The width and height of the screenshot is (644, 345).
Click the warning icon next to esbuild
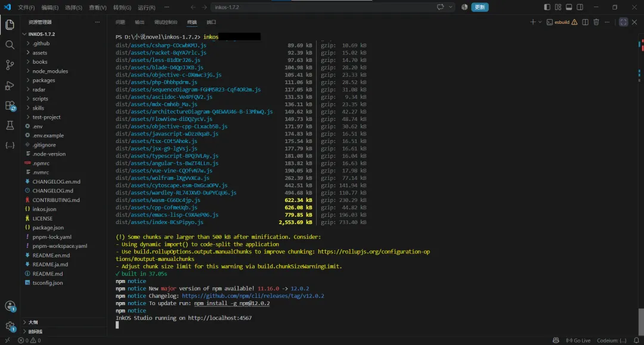[x=575, y=22]
